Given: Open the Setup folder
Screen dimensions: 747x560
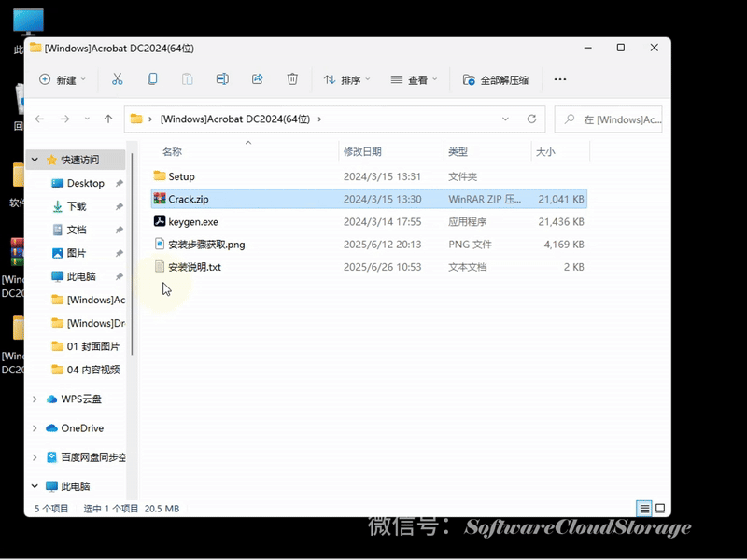Looking at the screenshot, I should point(180,175).
